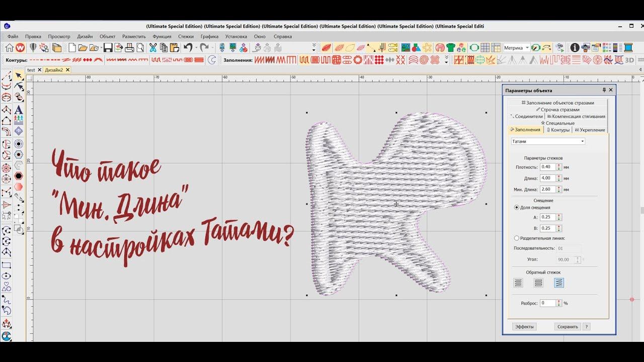
Task: Open the Укрепление tab
Action: click(590, 130)
